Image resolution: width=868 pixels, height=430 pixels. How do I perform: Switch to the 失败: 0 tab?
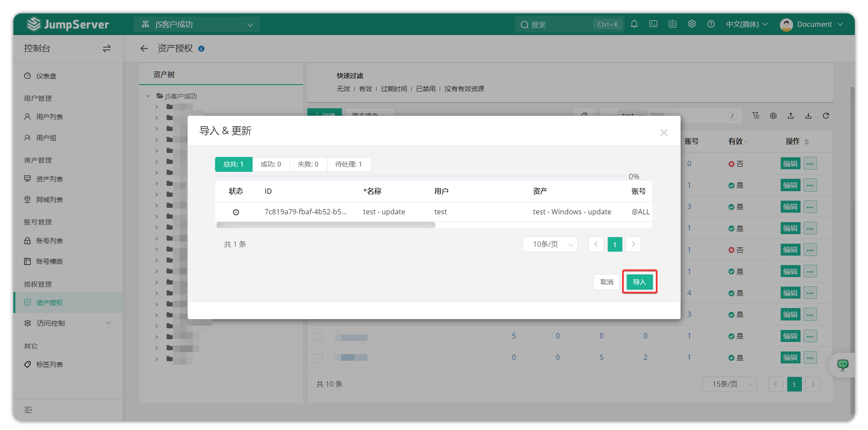pyautogui.click(x=308, y=164)
